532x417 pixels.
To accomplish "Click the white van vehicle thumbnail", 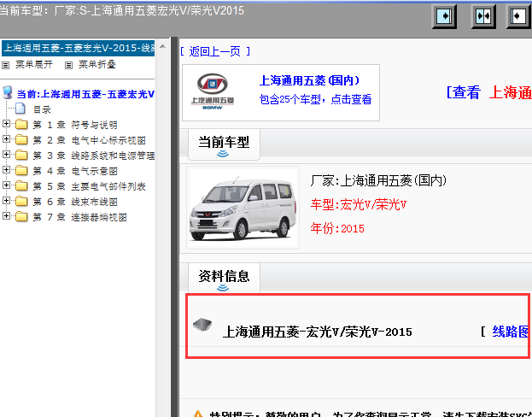I will pos(243,208).
